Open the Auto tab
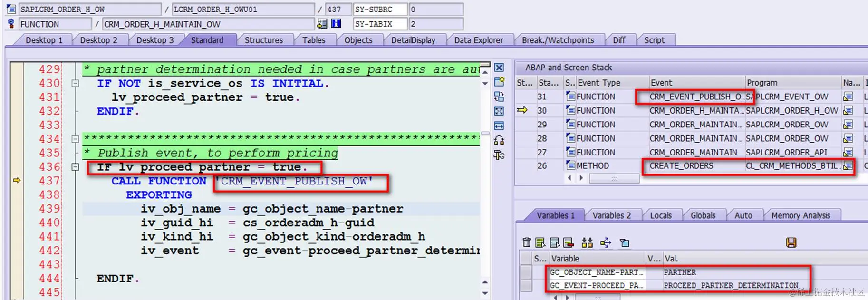Screen dimensions: 868x300 point(743,215)
